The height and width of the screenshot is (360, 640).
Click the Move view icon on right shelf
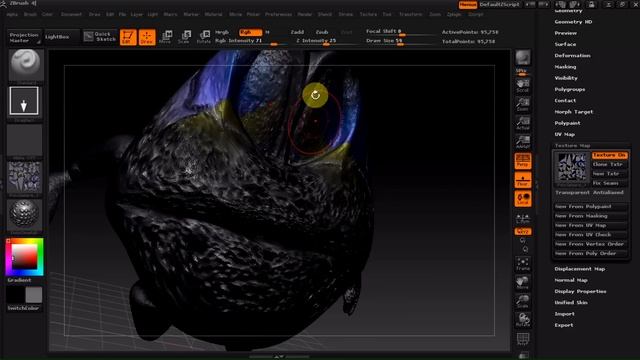pos(522,283)
